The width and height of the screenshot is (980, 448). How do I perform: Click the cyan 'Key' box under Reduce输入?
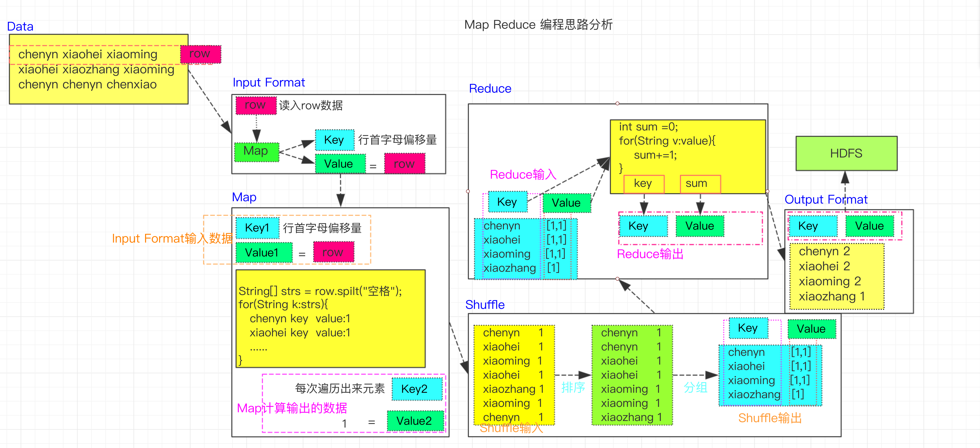coord(507,202)
